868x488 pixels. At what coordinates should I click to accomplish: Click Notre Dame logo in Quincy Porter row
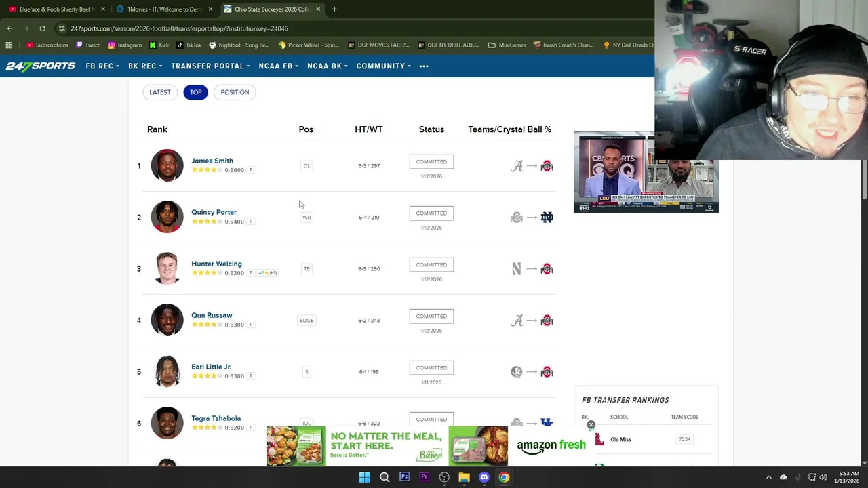click(x=547, y=218)
